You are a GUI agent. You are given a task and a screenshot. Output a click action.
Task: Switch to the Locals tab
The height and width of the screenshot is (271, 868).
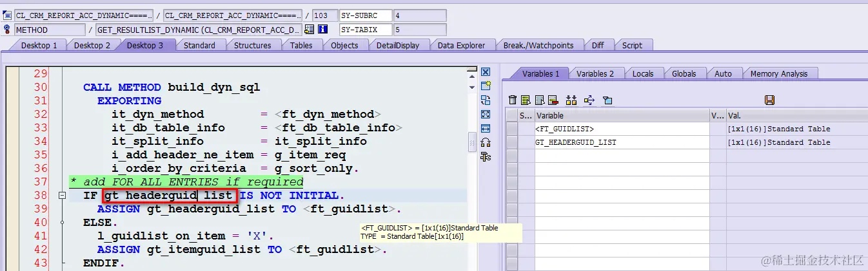pyautogui.click(x=642, y=73)
